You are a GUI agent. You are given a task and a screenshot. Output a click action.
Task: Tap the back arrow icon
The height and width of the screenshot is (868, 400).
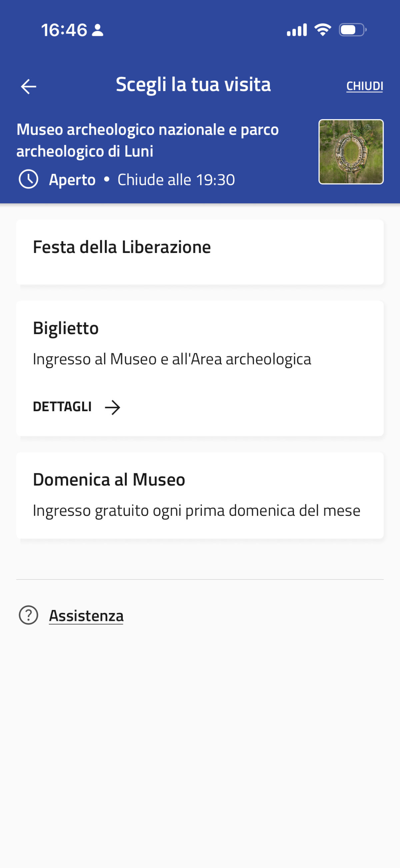[29, 86]
